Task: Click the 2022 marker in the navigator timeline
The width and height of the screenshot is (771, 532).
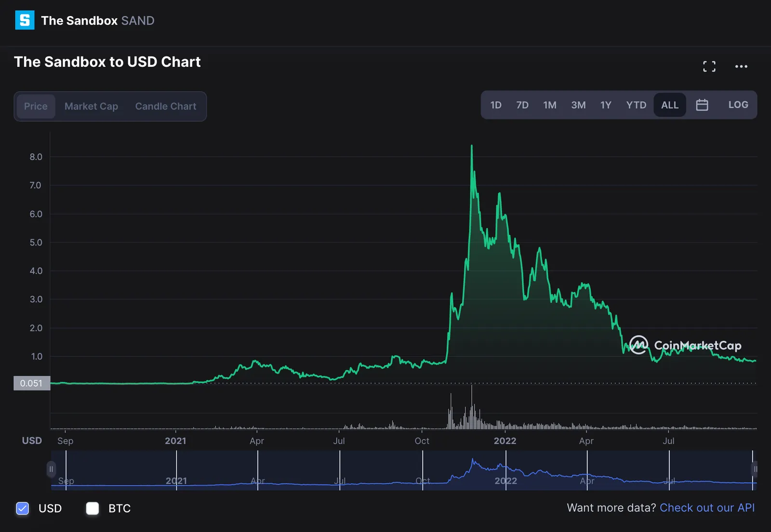Action: [505, 480]
